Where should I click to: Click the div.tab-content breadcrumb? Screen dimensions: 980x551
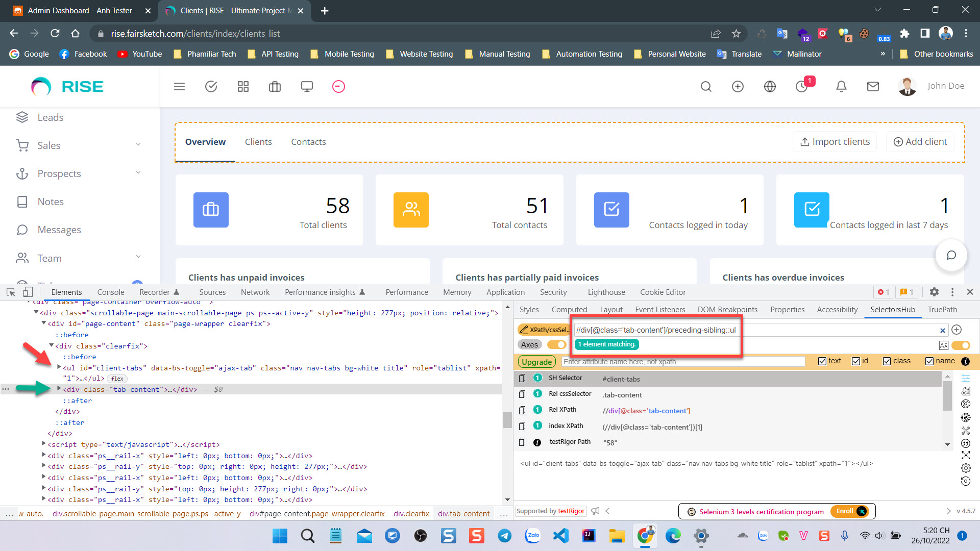(x=463, y=514)
